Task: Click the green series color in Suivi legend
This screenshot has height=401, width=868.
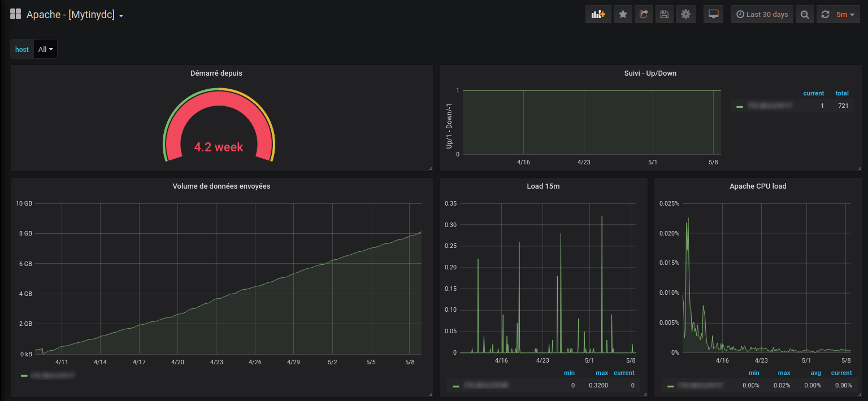Action: coord(740,106)
